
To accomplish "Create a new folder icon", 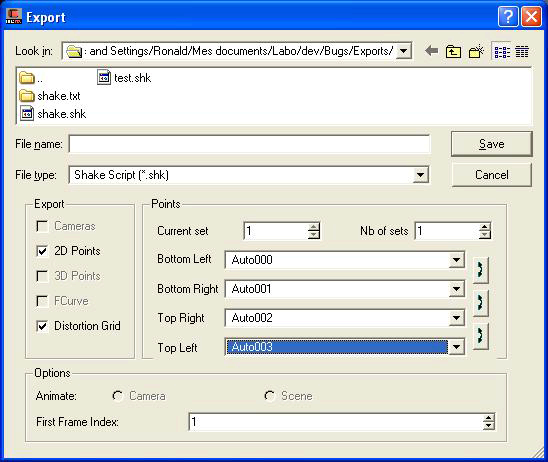I will tap(476, 51).
